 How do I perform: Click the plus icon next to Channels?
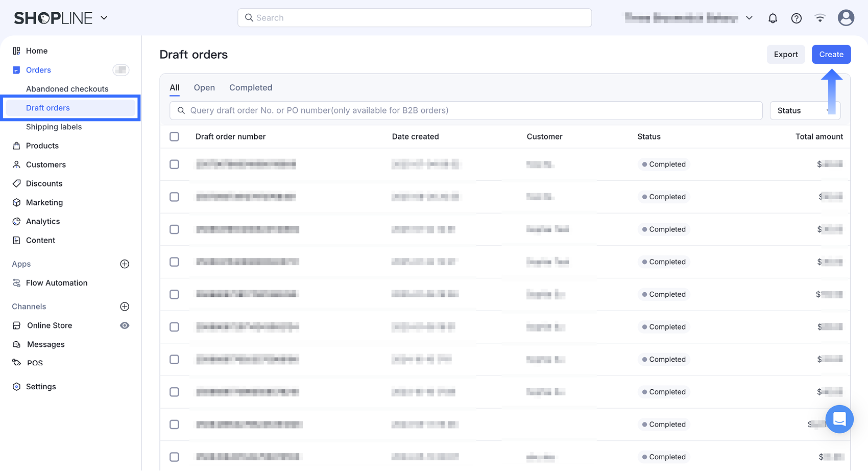pos(125,307)
